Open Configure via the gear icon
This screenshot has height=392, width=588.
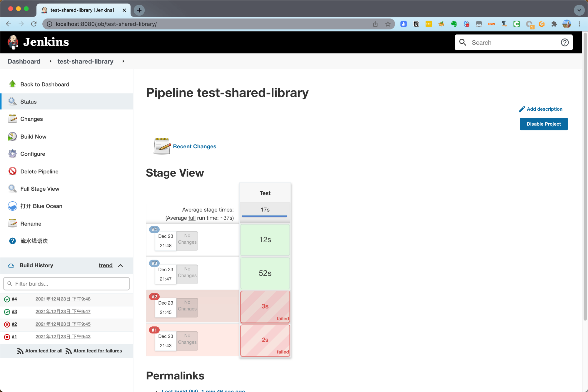[12, 154]
